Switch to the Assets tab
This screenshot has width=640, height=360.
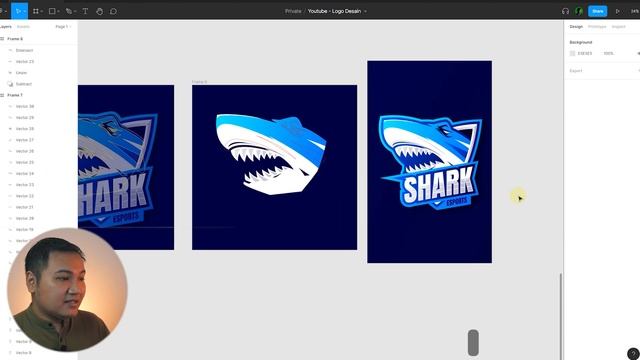click(x=23, y=27)
